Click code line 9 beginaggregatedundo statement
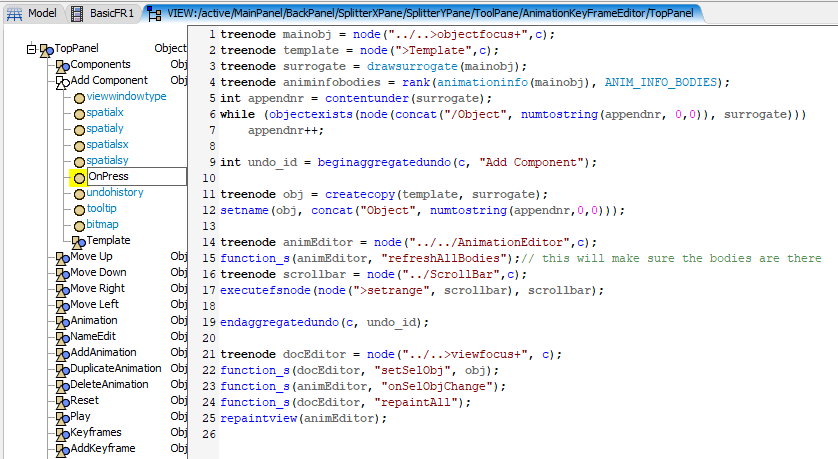 (408, 162)
